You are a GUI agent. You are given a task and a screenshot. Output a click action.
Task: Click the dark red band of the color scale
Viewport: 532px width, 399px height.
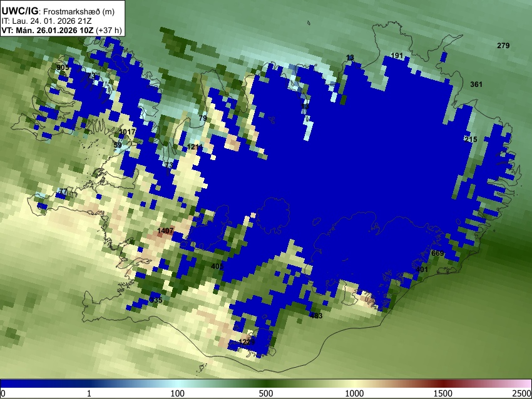[x=443, y=383]
